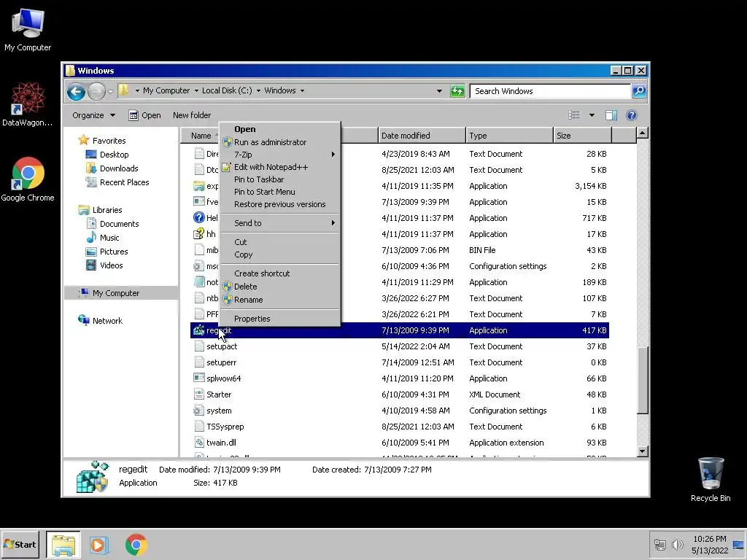Click the Starter XML file icon
Screen dimensions: 747x560
(x=198, y=394)
